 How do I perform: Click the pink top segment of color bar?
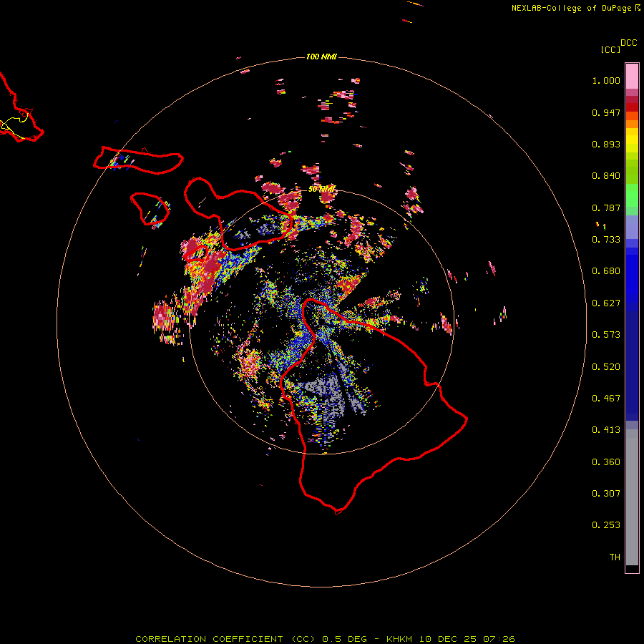(x=632, y=77)
